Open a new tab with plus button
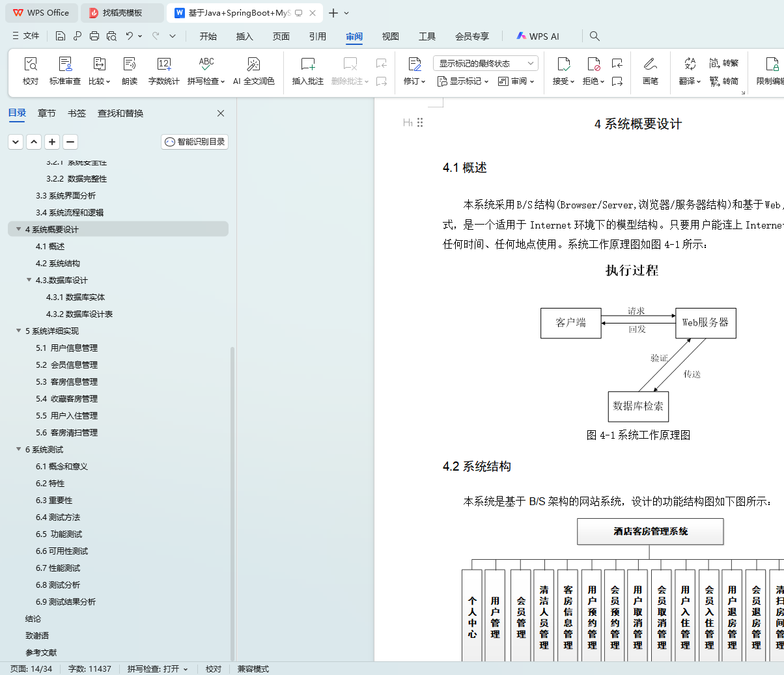Image resolution: width=784 pixels, height=675 pixels. (x=333, y=13)
